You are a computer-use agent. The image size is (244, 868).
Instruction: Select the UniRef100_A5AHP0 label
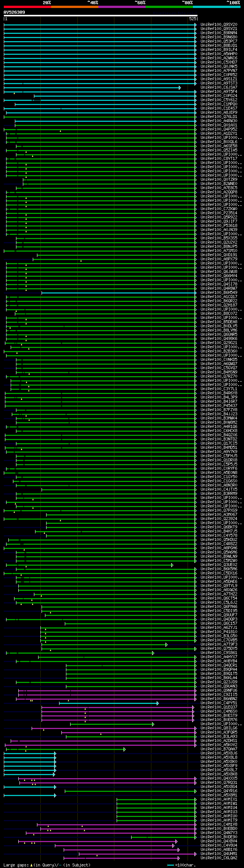[x=219, y=54]
